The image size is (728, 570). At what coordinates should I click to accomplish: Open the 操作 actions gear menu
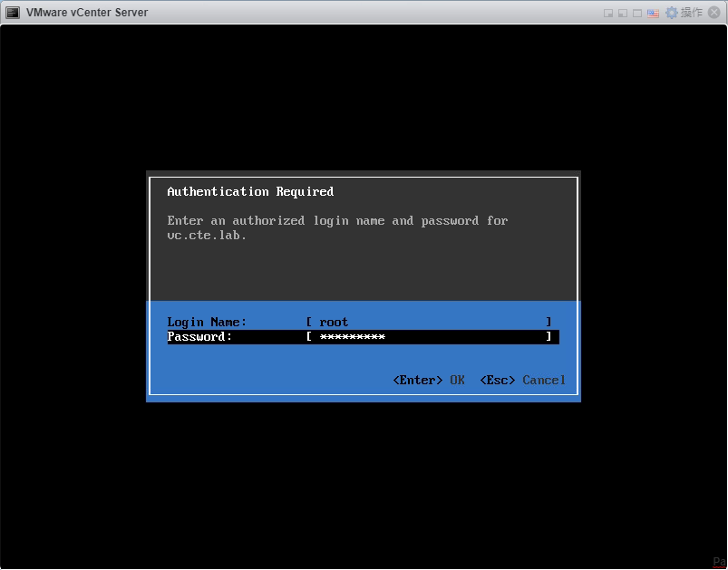(684, 13)
